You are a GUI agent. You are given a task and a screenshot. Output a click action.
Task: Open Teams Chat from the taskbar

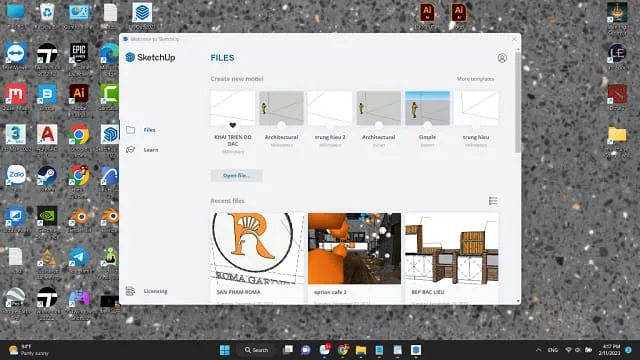306,350
